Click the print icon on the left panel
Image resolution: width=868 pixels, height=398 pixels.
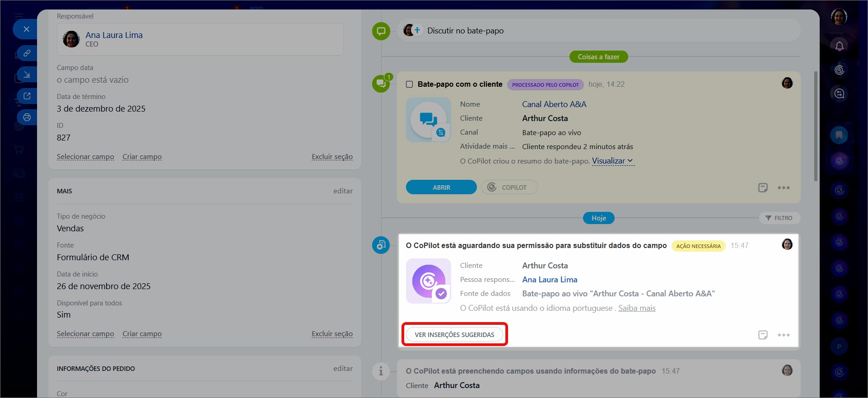(x=27, y=117)
